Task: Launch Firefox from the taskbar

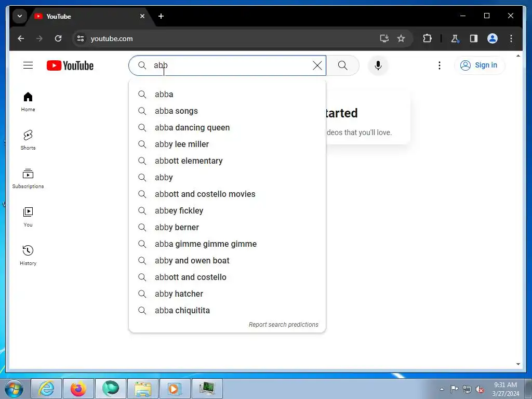Action: click(x=78, y=389)
